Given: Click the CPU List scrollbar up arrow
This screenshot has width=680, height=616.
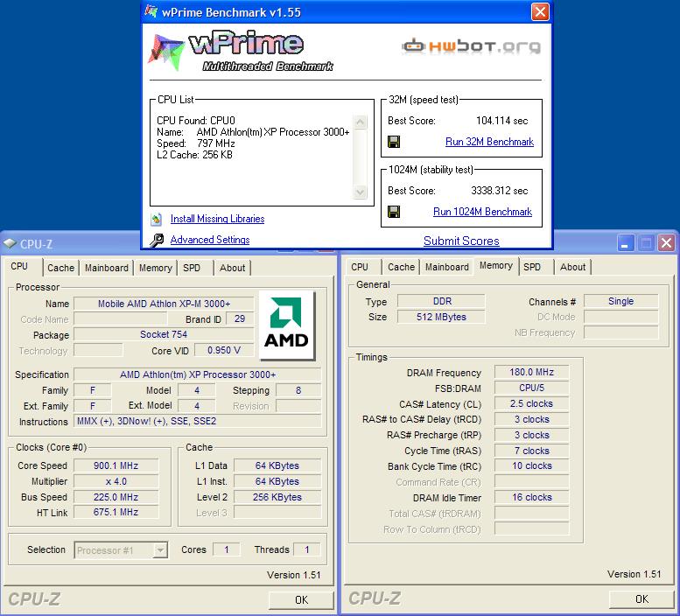Looking at the screenshot, I should click(x=360, y=122).
